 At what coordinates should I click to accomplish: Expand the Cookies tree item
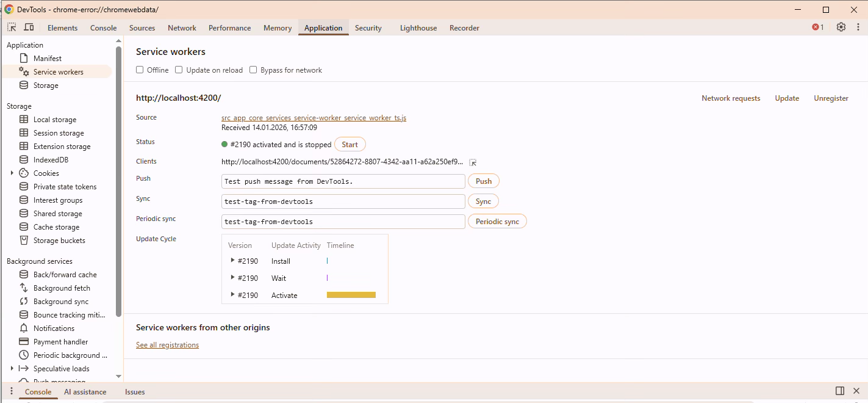12,173
